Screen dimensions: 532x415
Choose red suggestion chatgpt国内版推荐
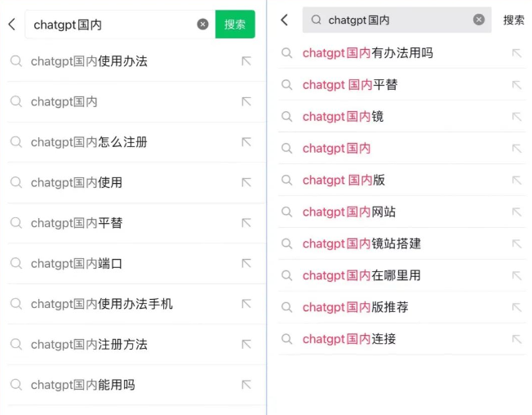coord(402,307)
